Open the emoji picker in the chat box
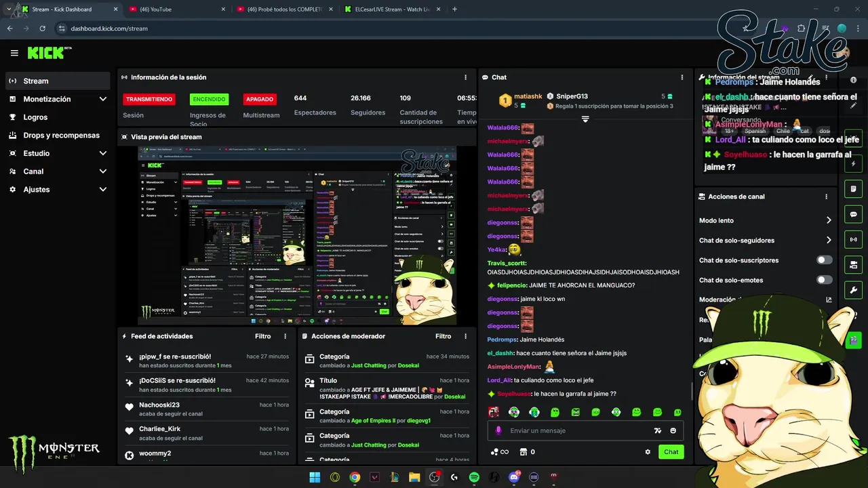Image resolution: width=868 pixels, height=488 pixels. [x=673, y=430]
